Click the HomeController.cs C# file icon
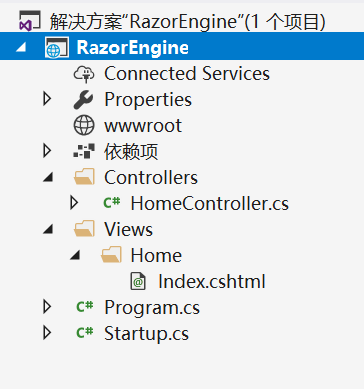 [111, 202]
